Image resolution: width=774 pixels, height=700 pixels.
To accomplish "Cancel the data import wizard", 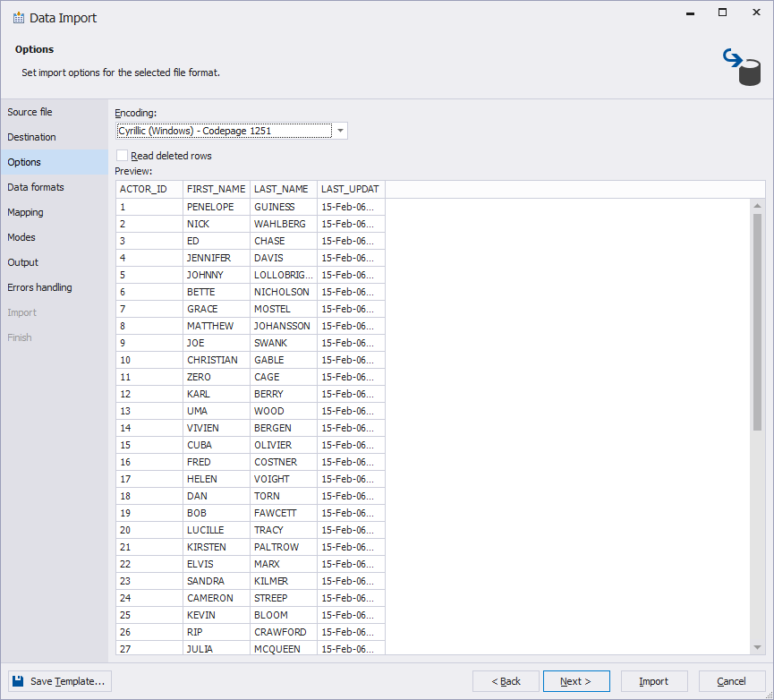I will click(x=732, y=681).
